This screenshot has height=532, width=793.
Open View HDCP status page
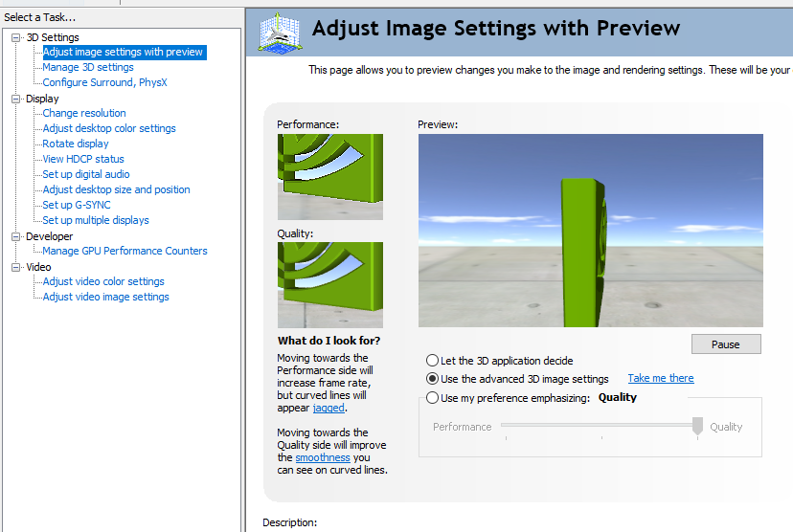[83, 159]
